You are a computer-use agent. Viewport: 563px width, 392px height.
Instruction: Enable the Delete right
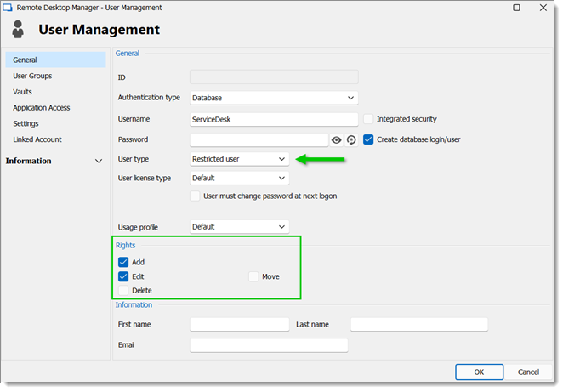pos(123,291)
